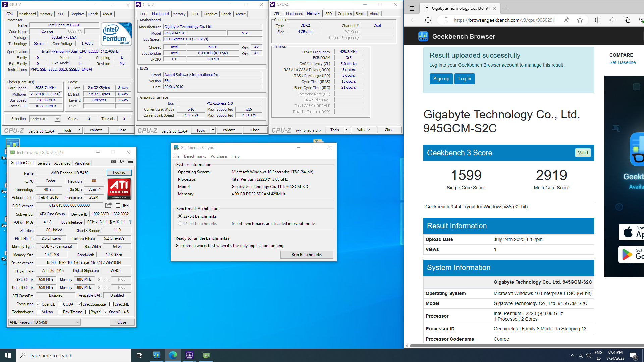
Task: Open the GPU-Z hamburger menu icon
Action: click(x=131, y=161)
